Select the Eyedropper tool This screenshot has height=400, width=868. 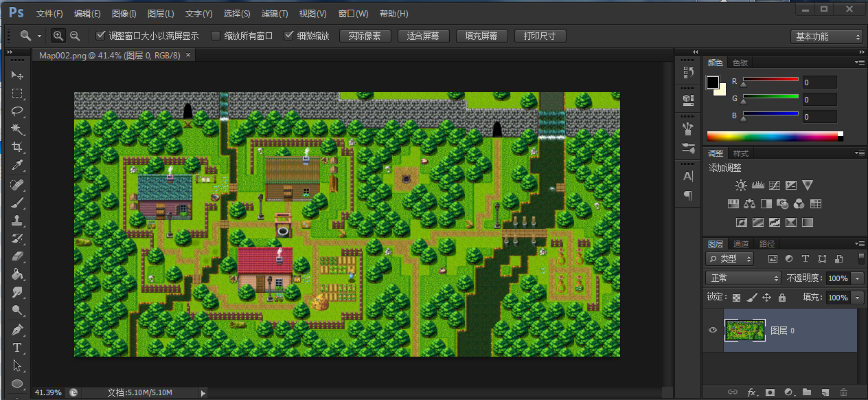18,165
